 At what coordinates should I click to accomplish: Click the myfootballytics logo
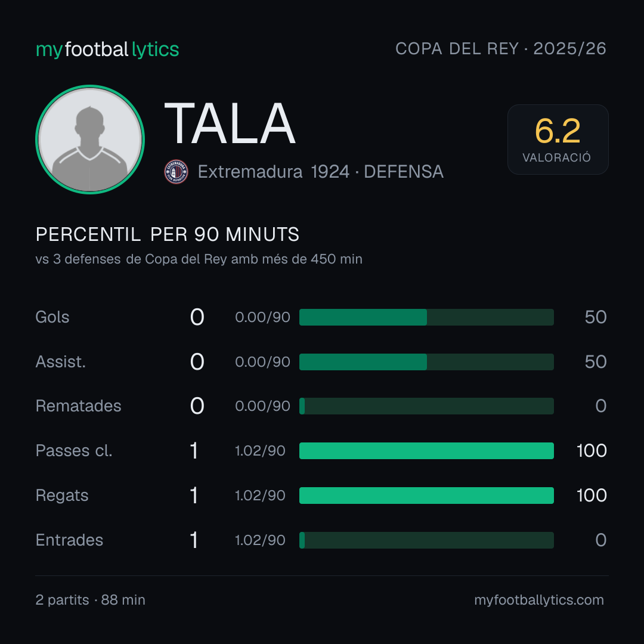click(107, 49)
